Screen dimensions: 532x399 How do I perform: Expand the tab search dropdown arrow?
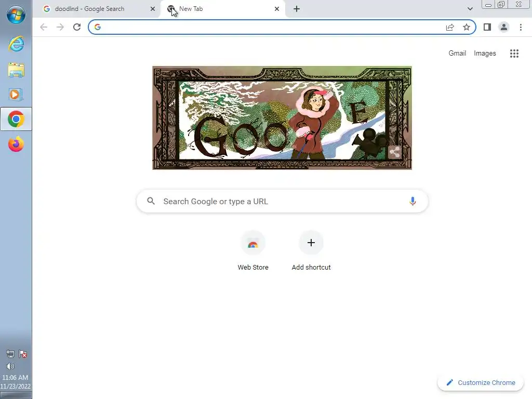[470, 9]
